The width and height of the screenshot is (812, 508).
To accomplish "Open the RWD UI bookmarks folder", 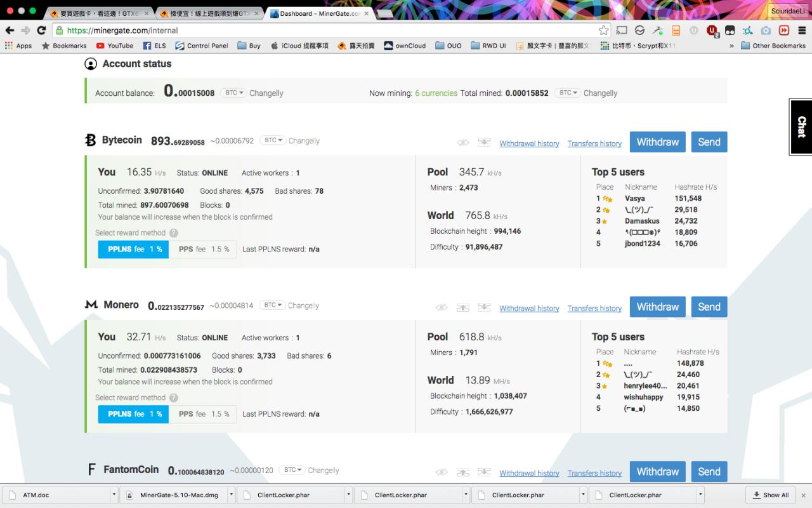I will point(488,46).
